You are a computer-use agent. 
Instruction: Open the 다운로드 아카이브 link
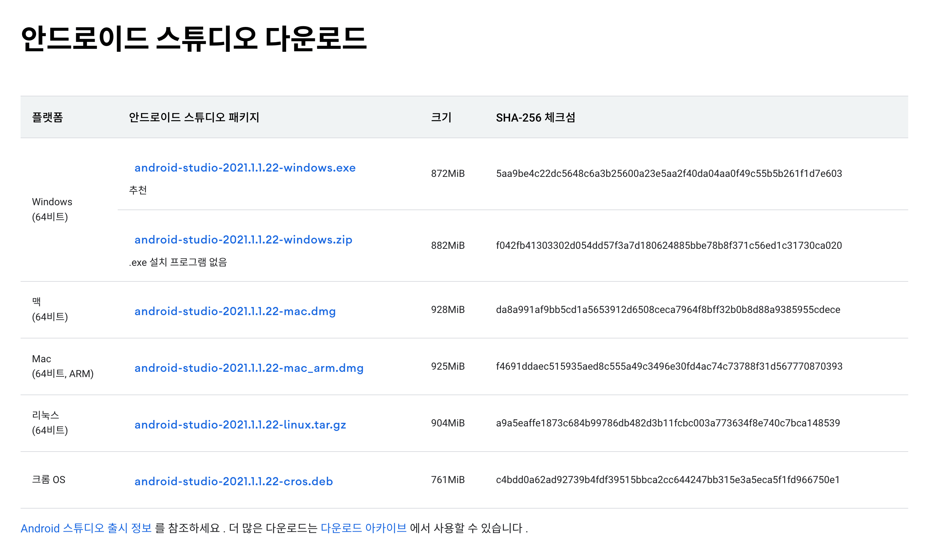(364, 528)
